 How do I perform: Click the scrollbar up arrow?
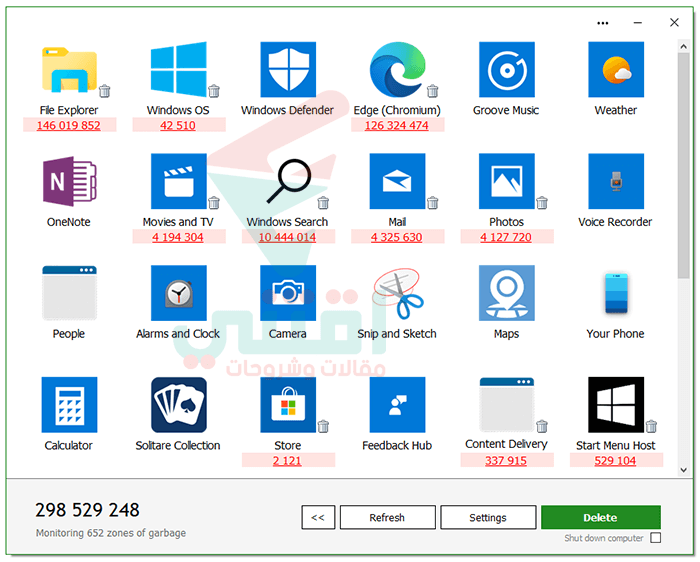(683, 46)
